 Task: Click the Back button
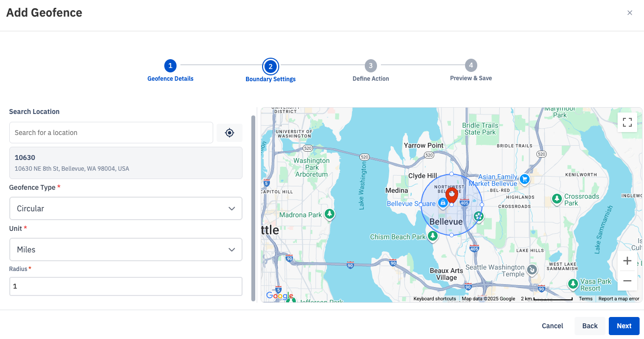(590, 326)
